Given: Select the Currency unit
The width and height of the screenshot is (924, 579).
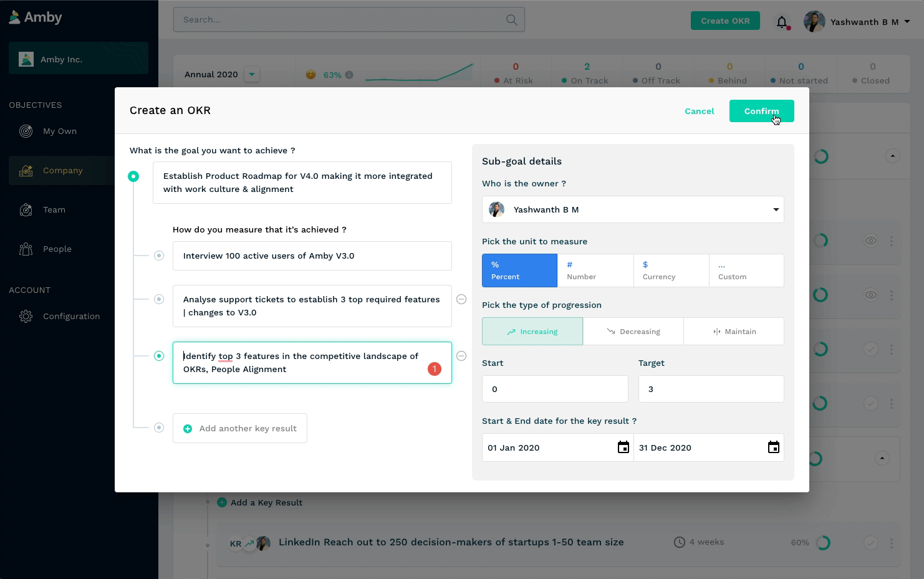Looking at the screenshot, I should (671, 270).
